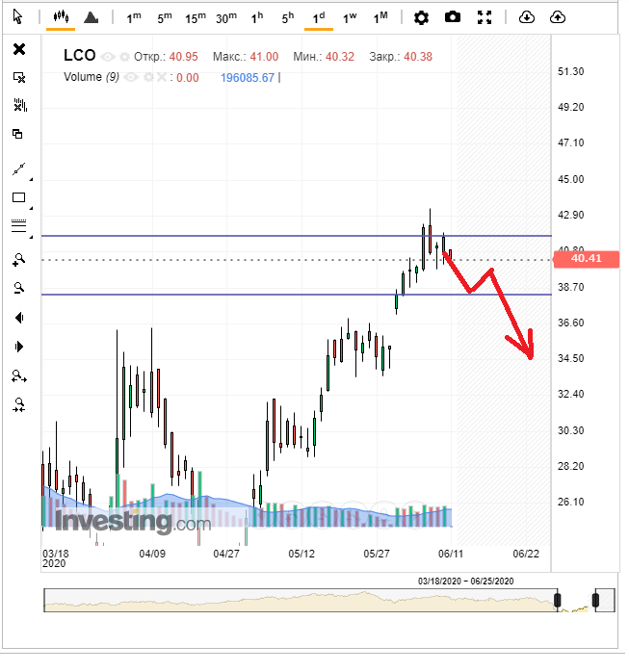
Task: Switch to 1M monthly timeframe
Action: coord(380,18)
